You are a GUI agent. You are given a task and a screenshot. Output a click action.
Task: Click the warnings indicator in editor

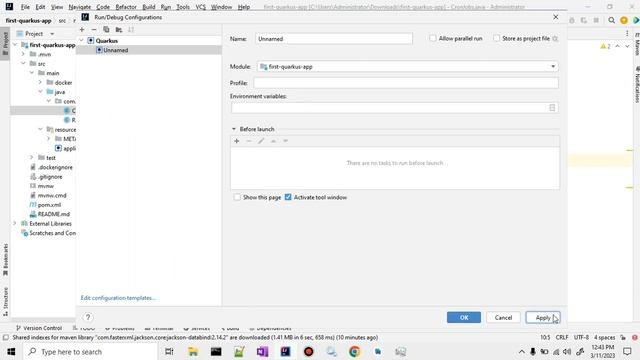(605, 46)
